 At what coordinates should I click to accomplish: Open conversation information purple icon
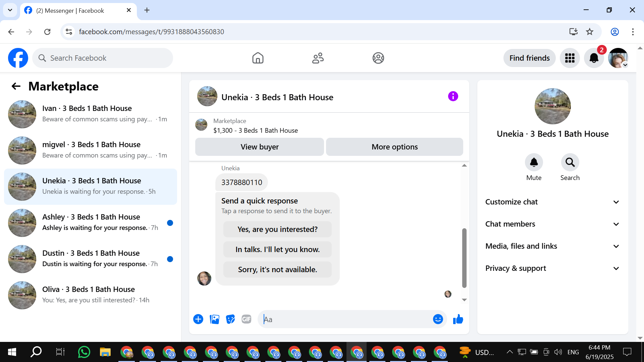click(x=453, y=97)
